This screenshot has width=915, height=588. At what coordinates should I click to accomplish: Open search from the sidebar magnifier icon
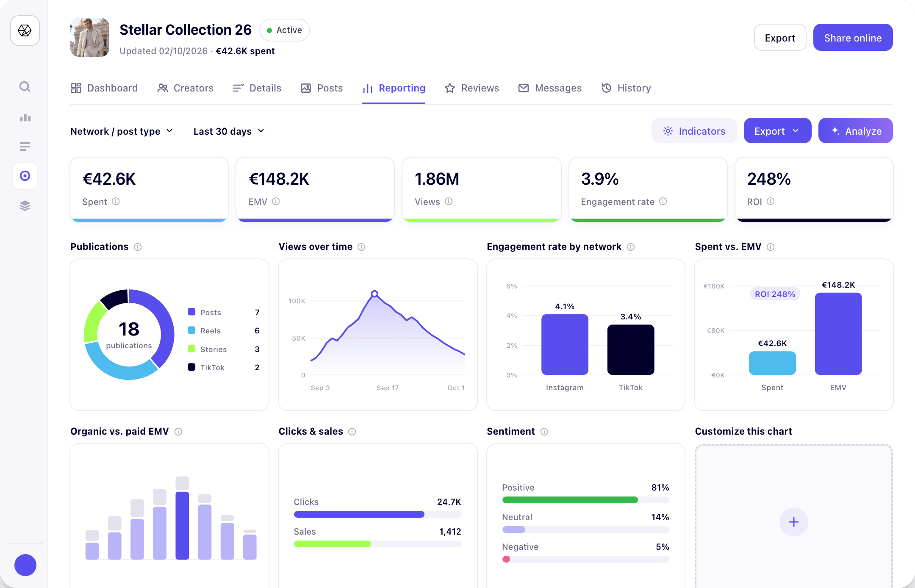[25, 87]
